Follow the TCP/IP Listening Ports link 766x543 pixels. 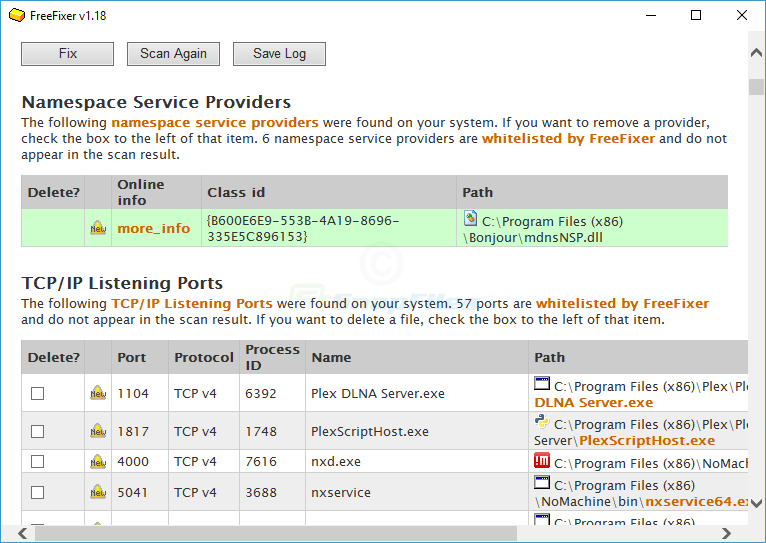pos(192,303)
